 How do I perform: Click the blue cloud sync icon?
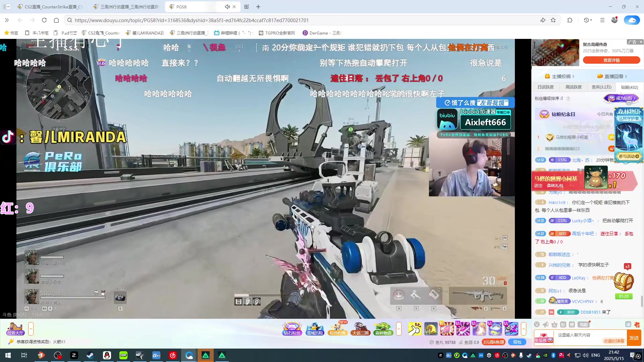click(632, 20)
